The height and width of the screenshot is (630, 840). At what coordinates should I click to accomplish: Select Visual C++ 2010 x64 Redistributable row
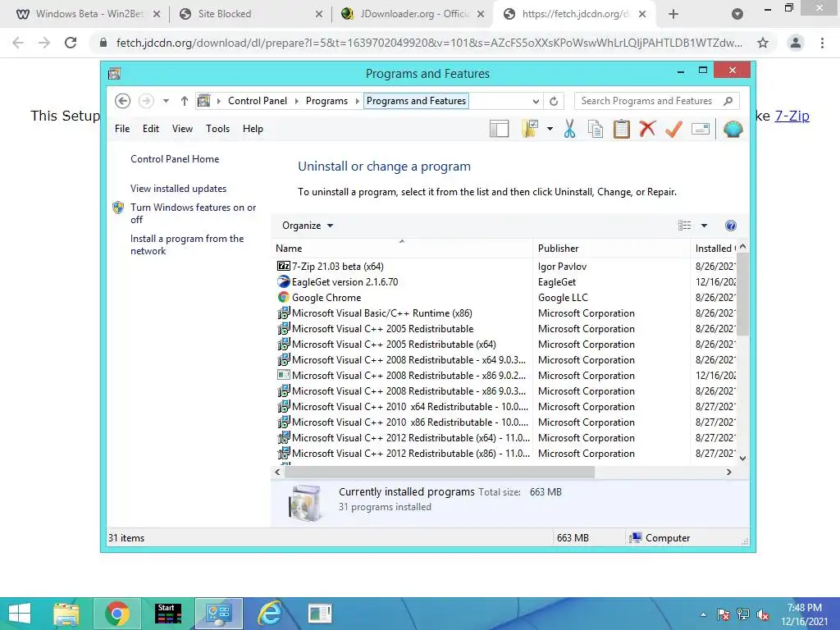(504, 407)
